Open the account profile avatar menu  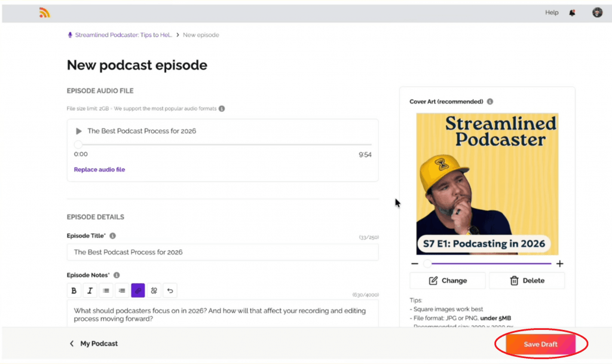[x=597, y=13]
